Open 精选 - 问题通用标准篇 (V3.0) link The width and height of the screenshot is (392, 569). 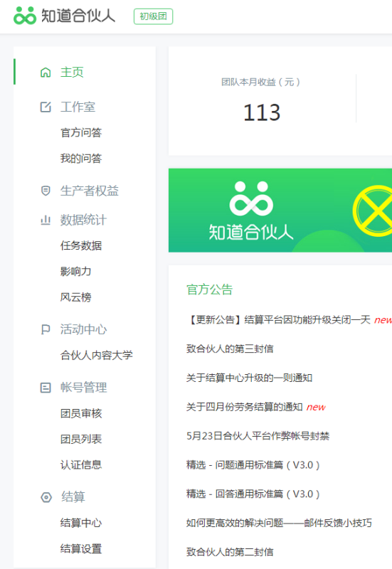[x=253, y=465]
